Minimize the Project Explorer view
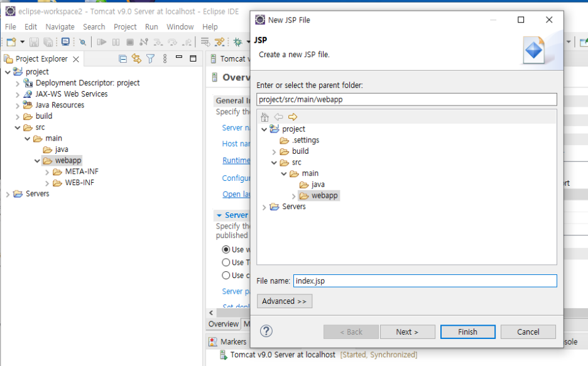 click(179, 57)
